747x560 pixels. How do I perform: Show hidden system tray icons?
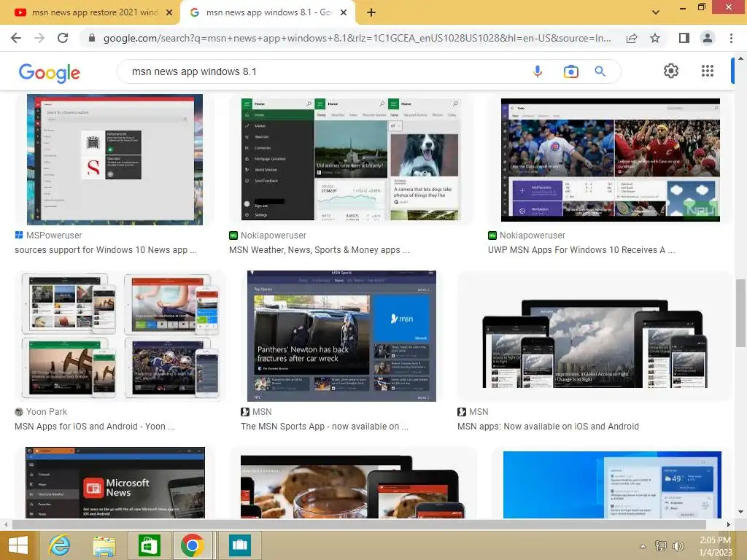click(643, 546)
